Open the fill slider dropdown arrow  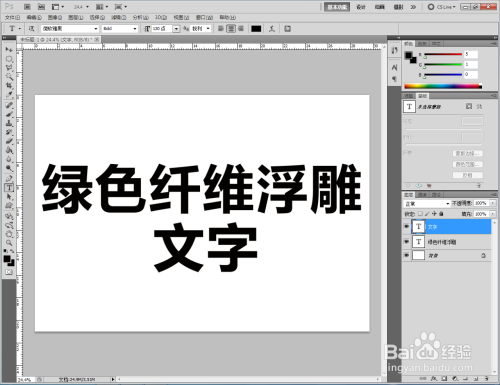(x=492, y=214)
